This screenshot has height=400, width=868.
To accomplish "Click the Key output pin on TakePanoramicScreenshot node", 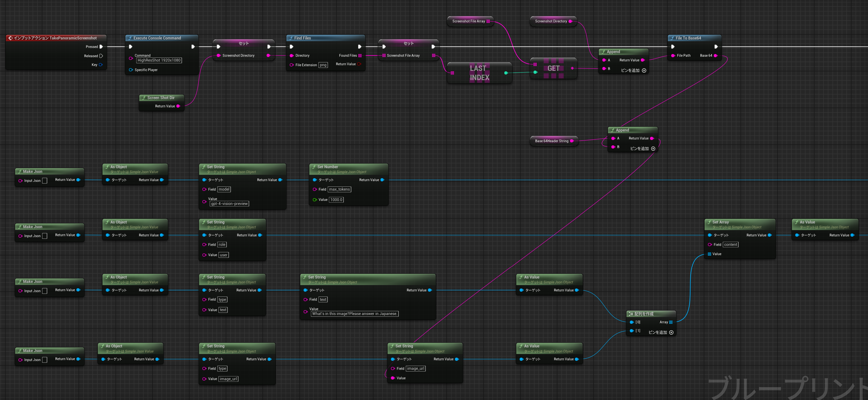I will coord(100,65).
